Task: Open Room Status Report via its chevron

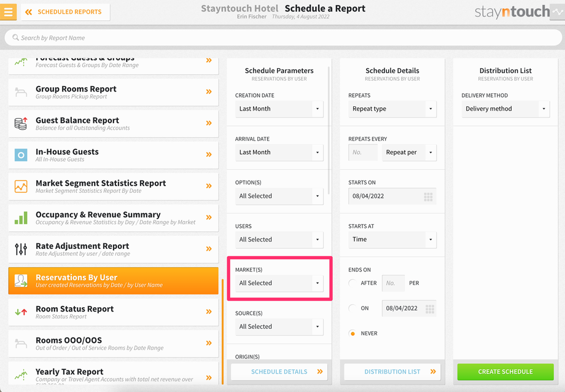Action: pos(209,312)
